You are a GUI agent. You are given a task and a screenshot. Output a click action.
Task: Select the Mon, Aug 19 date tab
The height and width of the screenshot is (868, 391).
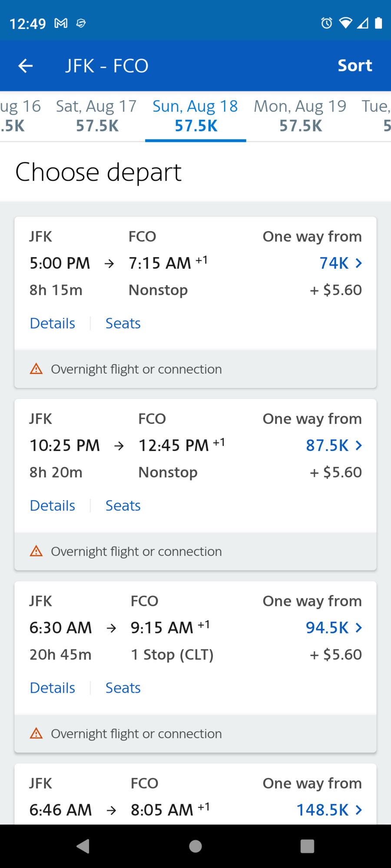click(x=300, y=116)
